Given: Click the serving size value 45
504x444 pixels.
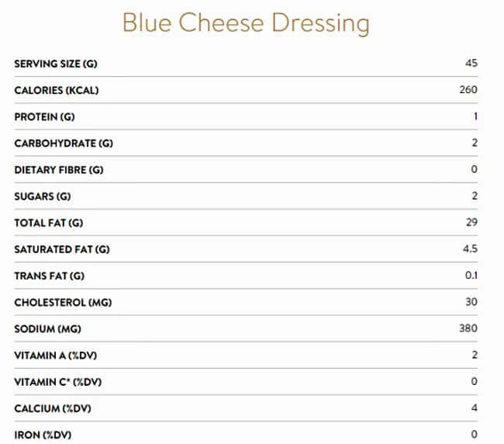Looking at the screenshot, I should [x=471, y=63].
